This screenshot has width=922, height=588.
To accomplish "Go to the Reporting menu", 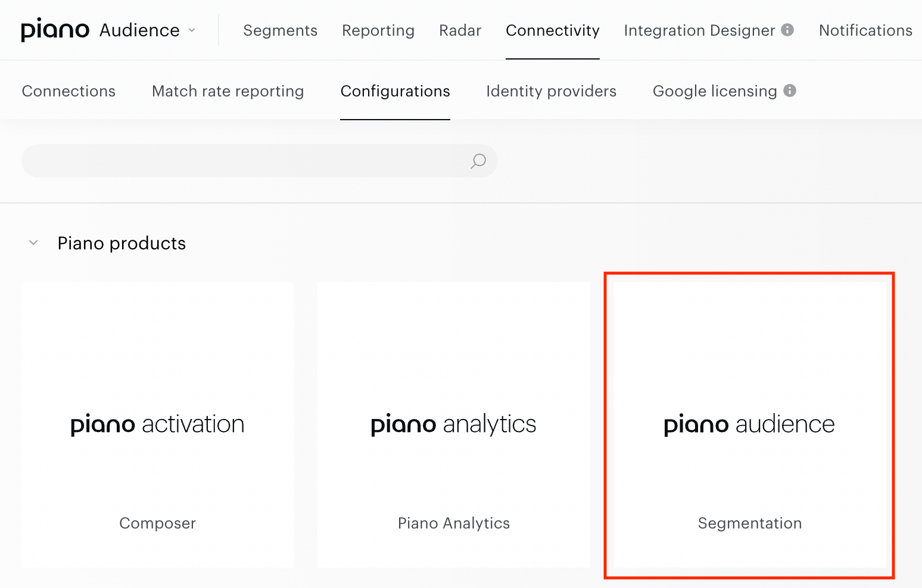I will (378, 30).
